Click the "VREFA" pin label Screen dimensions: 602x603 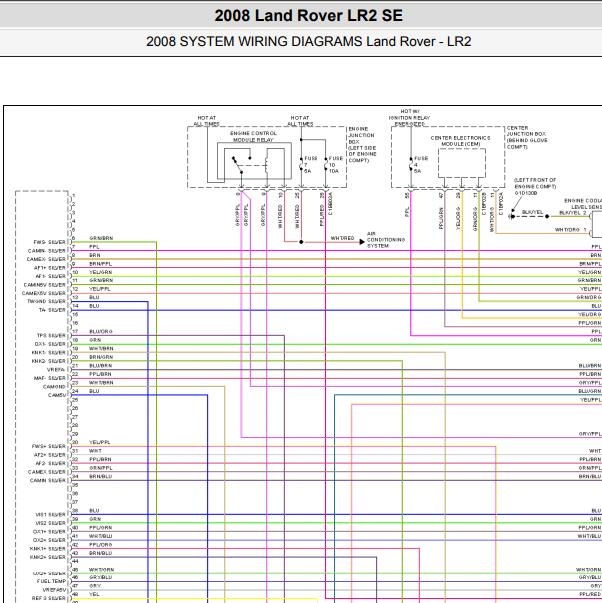tap(57, 370)
